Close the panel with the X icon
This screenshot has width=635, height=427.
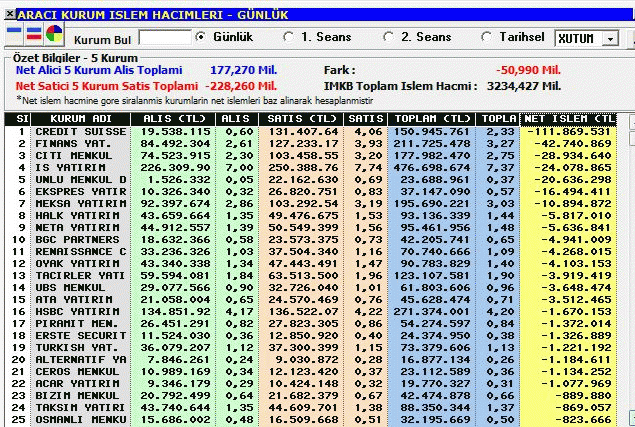tap(10, 14)
